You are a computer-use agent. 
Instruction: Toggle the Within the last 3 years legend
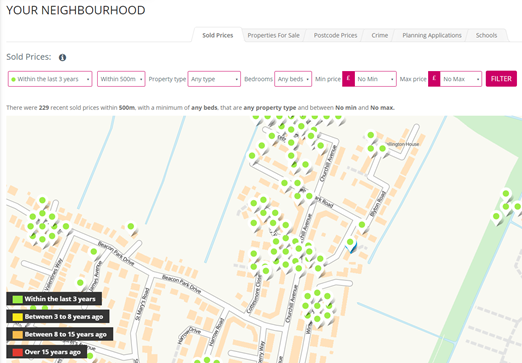pyautogui.click(x=54, y=299)
